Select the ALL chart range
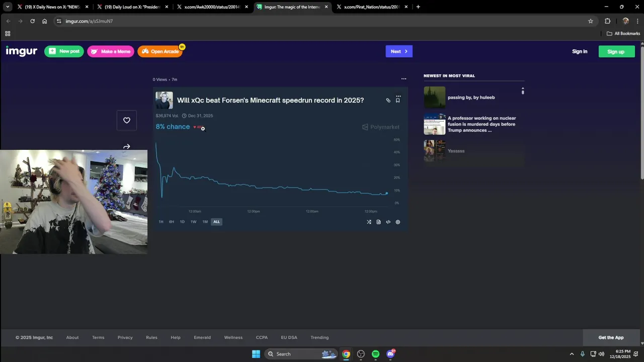This screenshot has height=362, width=644. point(216,222)
